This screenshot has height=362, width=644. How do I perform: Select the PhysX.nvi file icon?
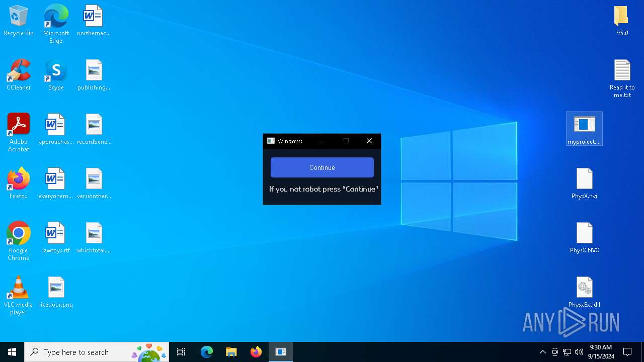coord(584,184)
